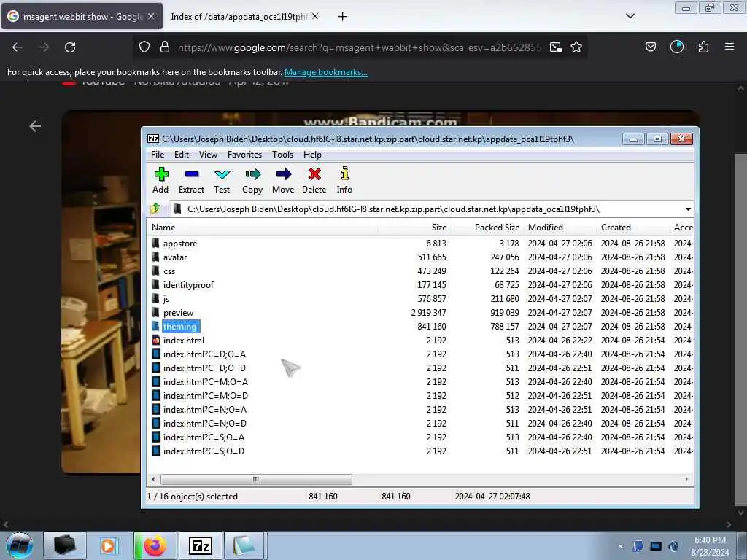Select the index.html file

[x=183, y=340]
